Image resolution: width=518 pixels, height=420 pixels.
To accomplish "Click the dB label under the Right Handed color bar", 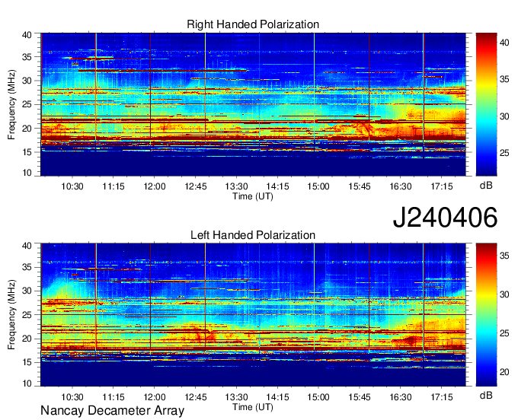I will pos(486,186).
